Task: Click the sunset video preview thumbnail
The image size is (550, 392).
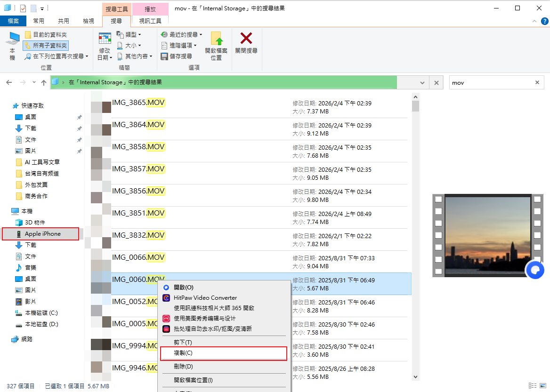Action: (487, 235)
